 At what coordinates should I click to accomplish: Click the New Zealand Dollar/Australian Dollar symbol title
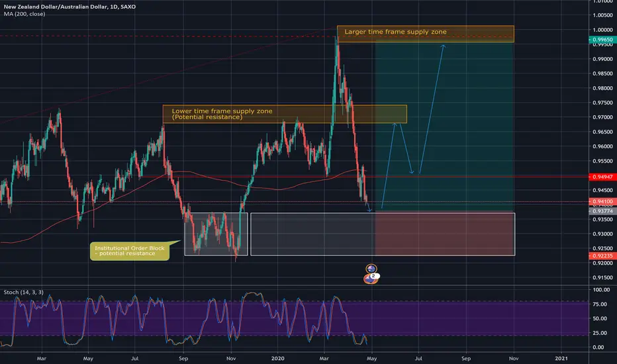(x=70, y=7)
